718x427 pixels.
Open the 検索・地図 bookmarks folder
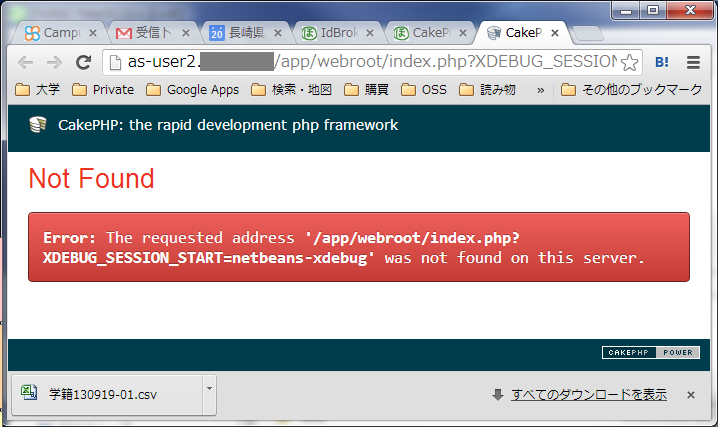tap(291, 90)
